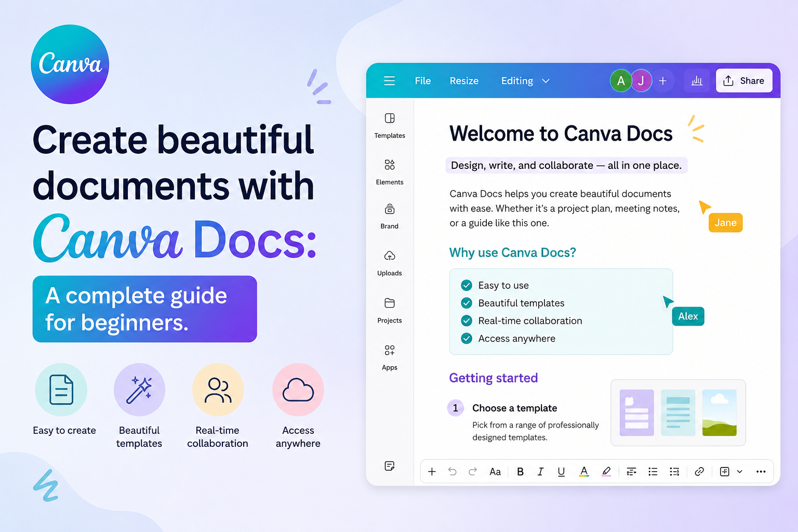Click the Access anywhere check icon
This screenshot has width=798, height=532.
click(467, 338)
